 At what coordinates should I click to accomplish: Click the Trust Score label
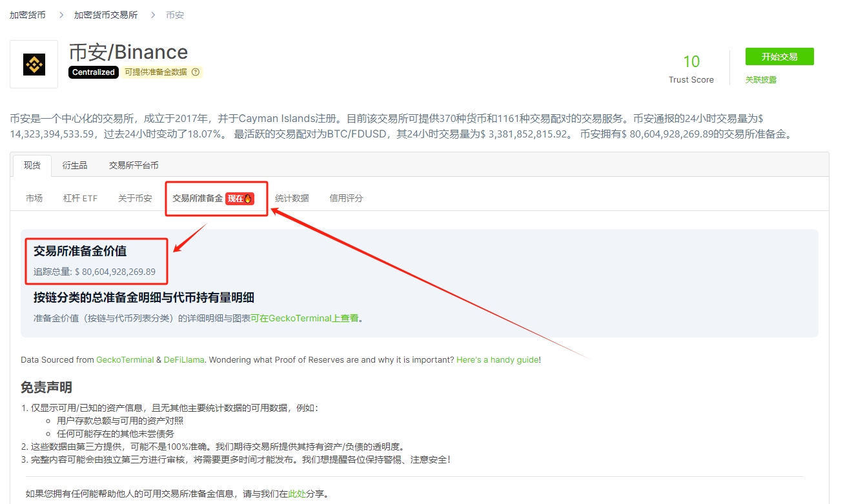[x=691, y=80]
